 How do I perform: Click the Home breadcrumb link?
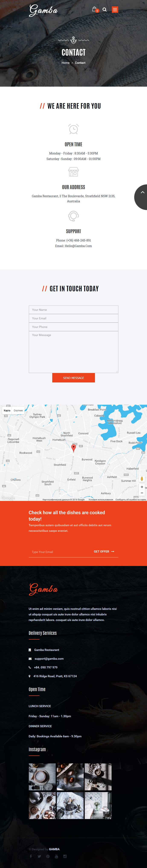[x=65, y=63]
